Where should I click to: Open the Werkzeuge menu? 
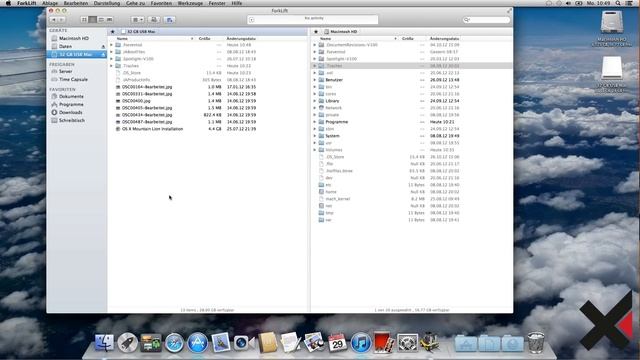click(190, 3)
